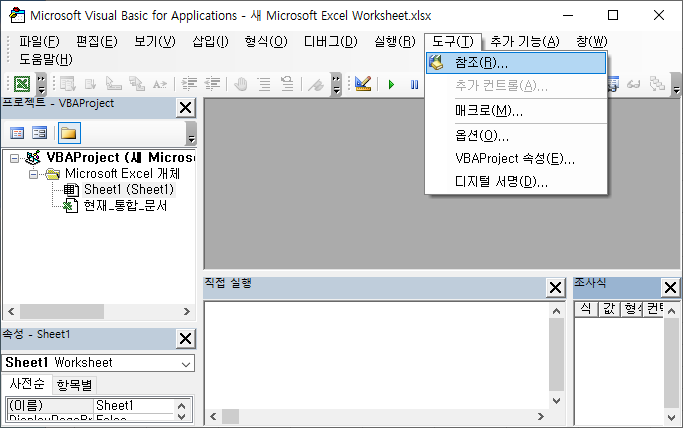Click the Comment Block toolbar icon
This screenshot has height=428, width=683.
coord(264,84)
